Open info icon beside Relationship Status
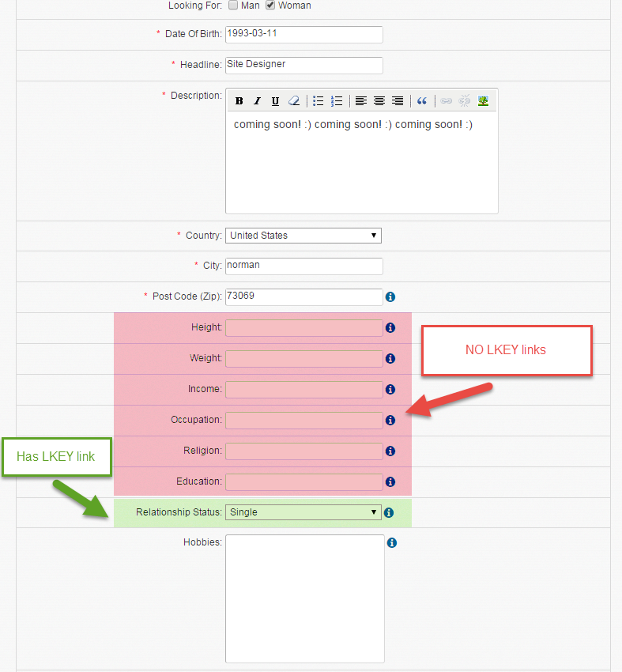 click(x=389, y=512)
